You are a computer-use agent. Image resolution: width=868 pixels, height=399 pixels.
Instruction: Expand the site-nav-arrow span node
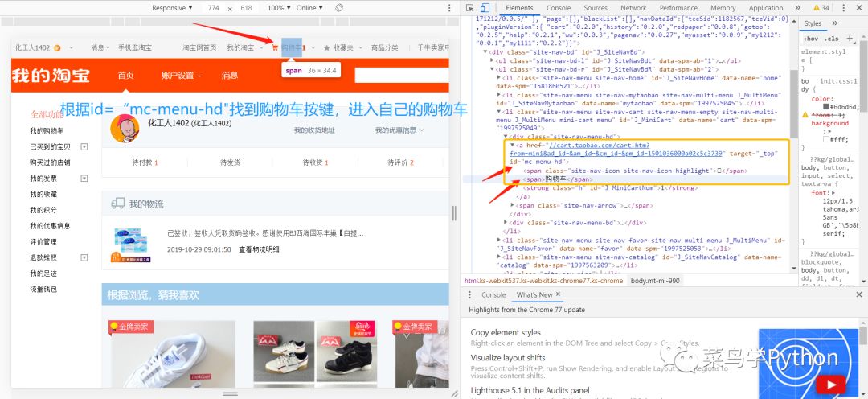(x=512, y=205)
